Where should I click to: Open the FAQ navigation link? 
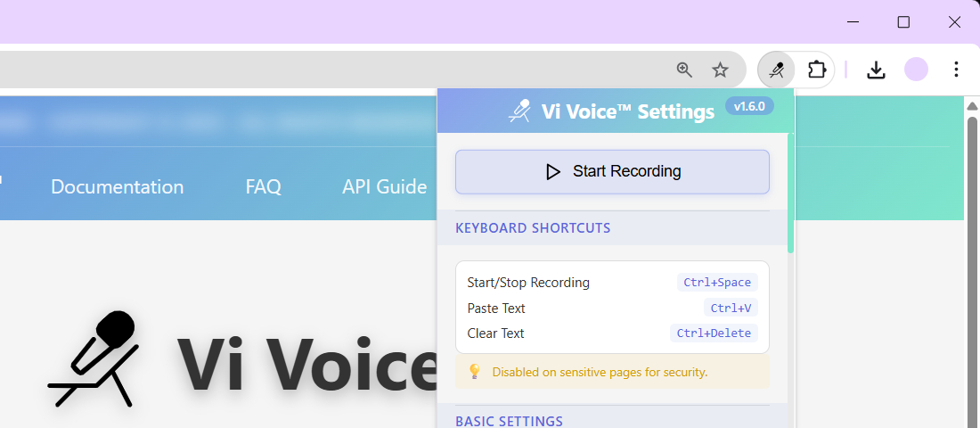263,187
